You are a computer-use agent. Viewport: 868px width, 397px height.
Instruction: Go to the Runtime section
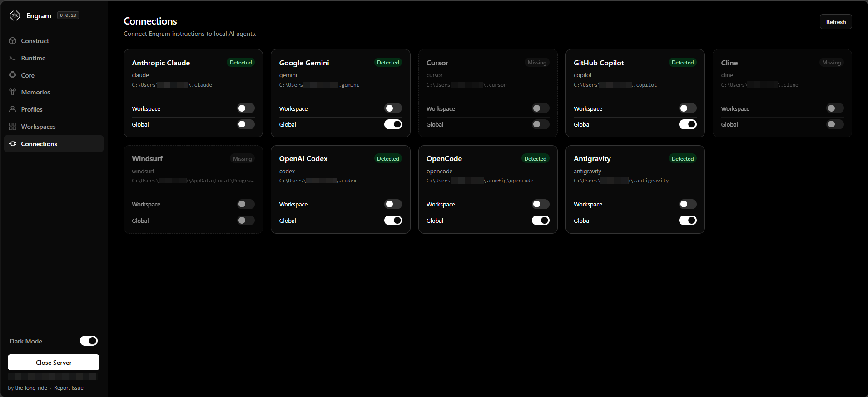tap(54, 58)
